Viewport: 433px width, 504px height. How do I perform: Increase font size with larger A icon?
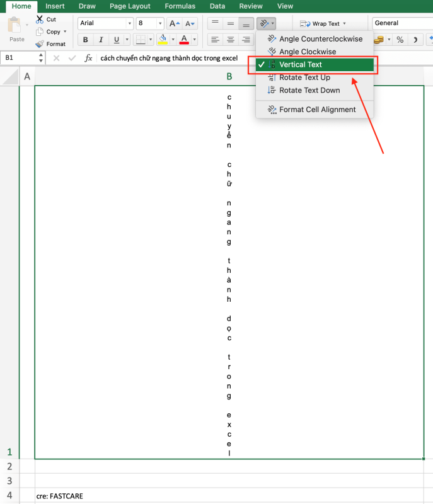pyautogui.click(x=174, y=23)
